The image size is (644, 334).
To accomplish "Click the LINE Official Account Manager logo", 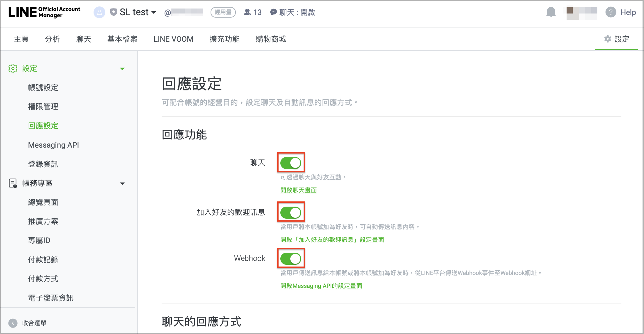I will (x=44, y=12).
